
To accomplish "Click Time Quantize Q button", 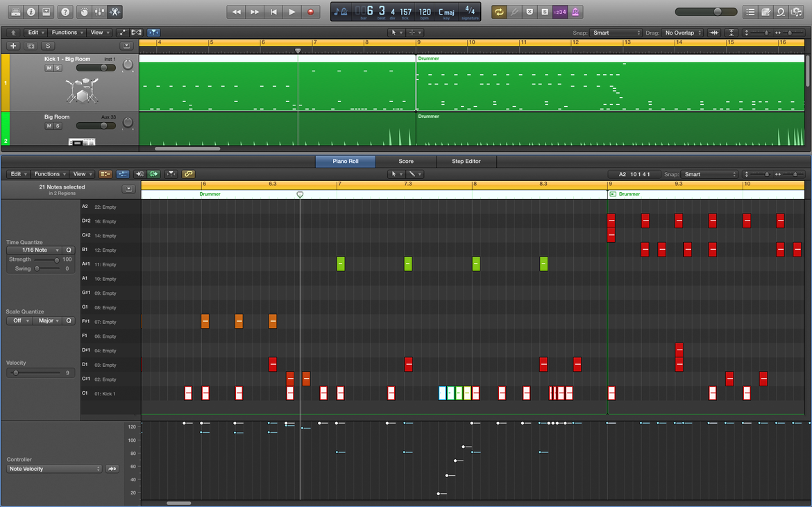I will pyautogui.click(x=68, y=250).
